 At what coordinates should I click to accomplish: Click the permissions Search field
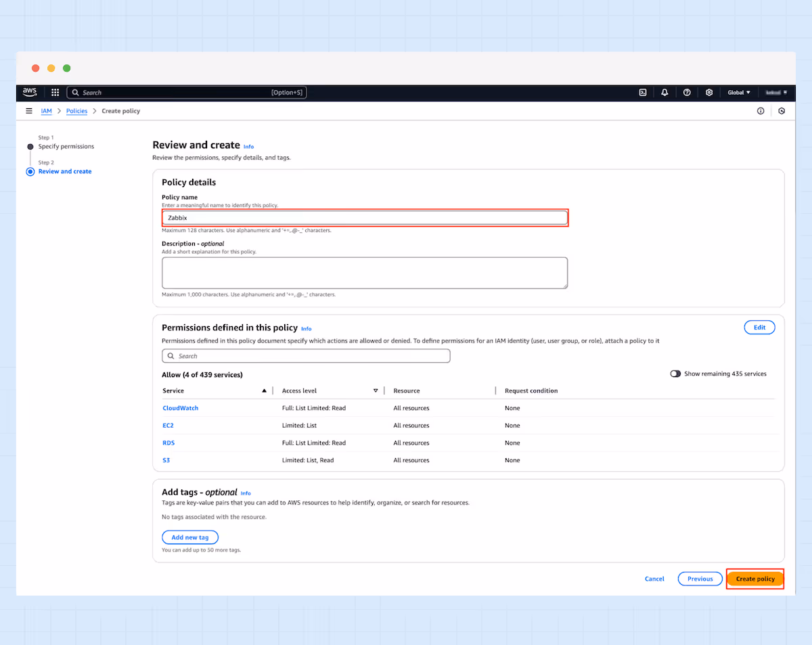pyautogui.click(x=306, y=356)
